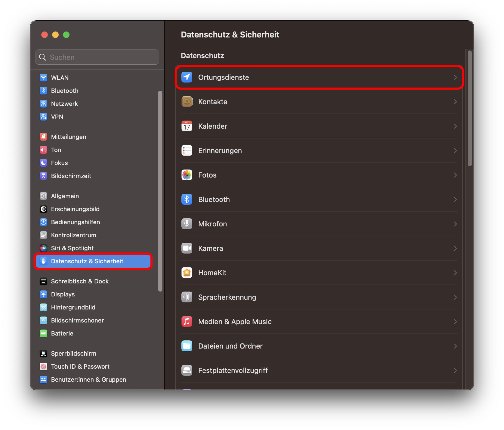Viewport: 504px width, 430px height.
Task: Click the Spracherkennung waveform icon
Action: pos(187,297)
